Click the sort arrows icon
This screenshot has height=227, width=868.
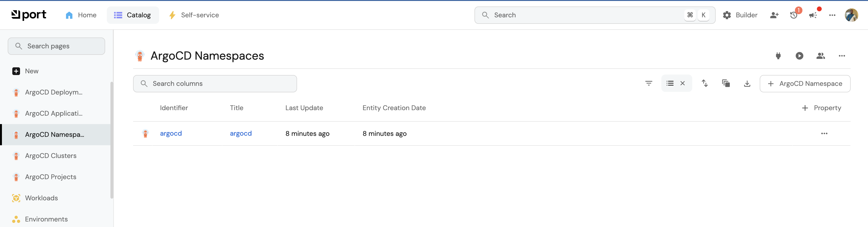[705, 83]
